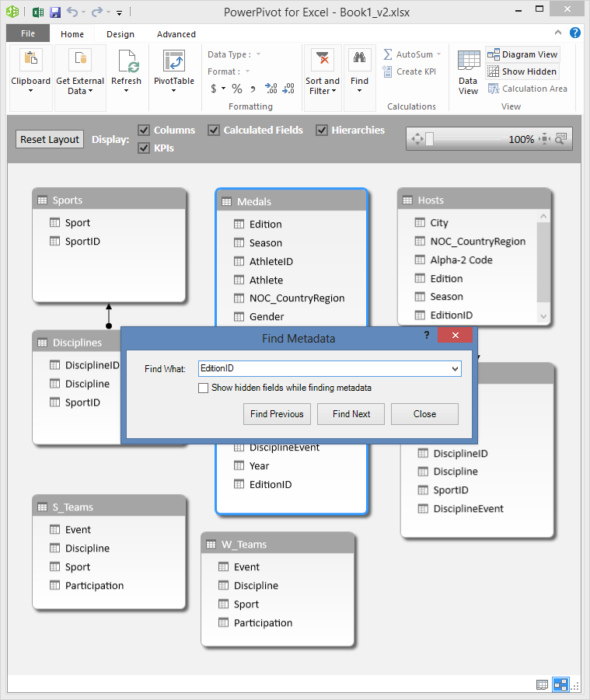Open the Redo history dropdown arrow

pyautogui.click(x=108, y=12)
